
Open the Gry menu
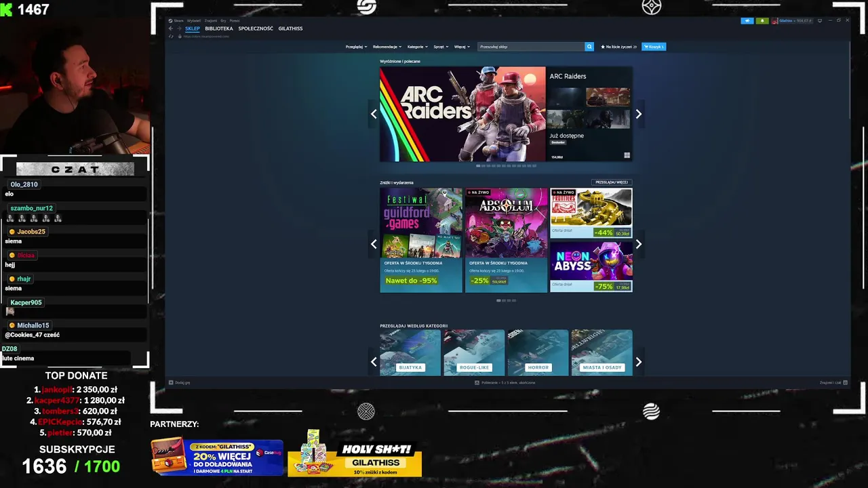[224, 21]
